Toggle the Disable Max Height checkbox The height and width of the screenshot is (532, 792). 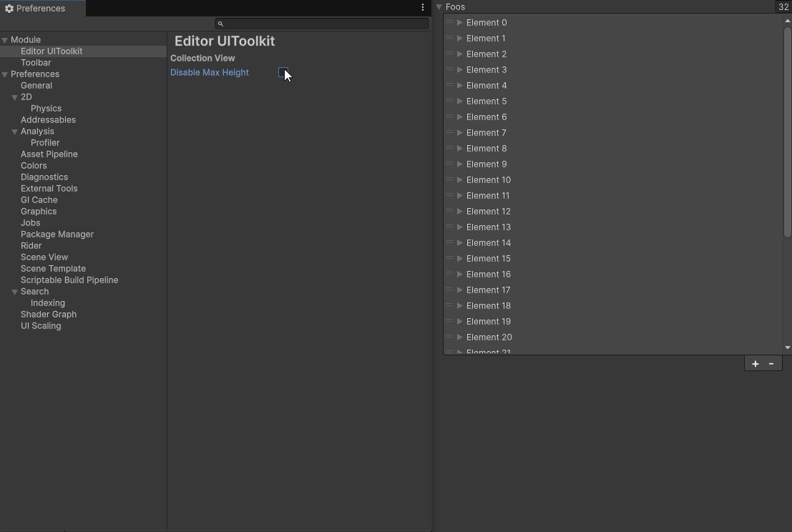pyautogui.click(x=283, y=72)
